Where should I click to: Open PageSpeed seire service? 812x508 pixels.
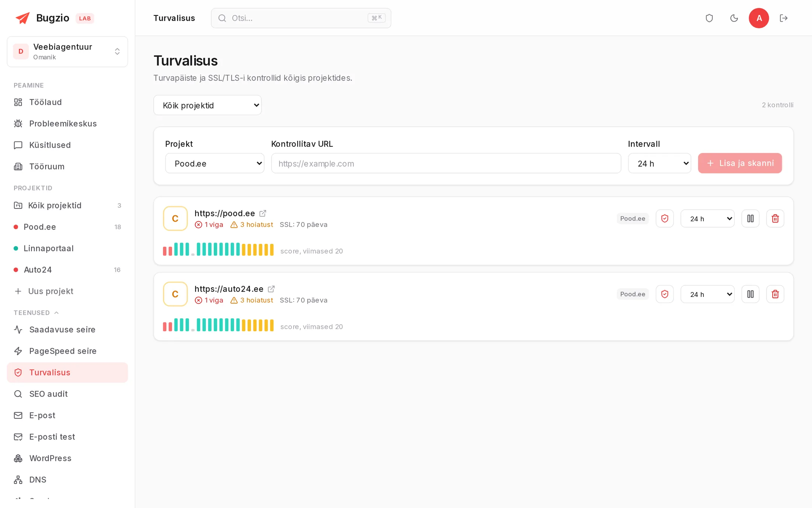pos(67,351)
